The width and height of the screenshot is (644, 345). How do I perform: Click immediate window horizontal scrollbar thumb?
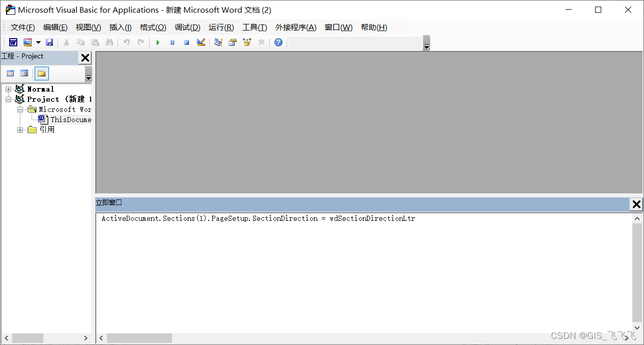tap(139, 338)
